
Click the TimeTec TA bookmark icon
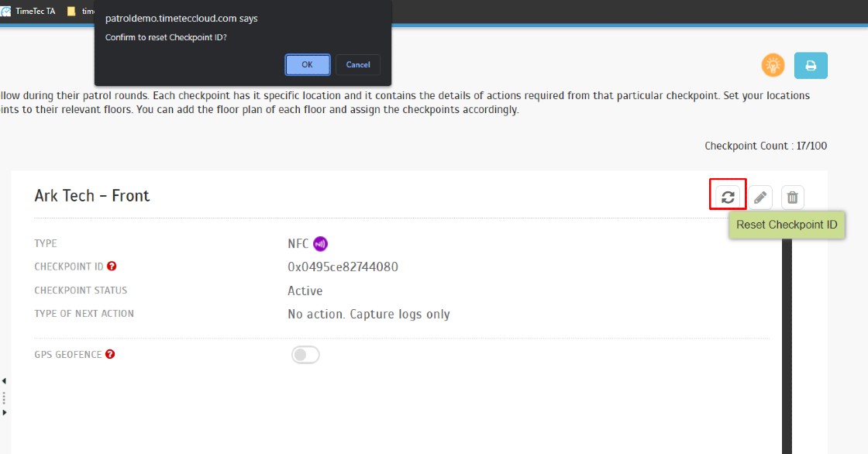(5, 11)
